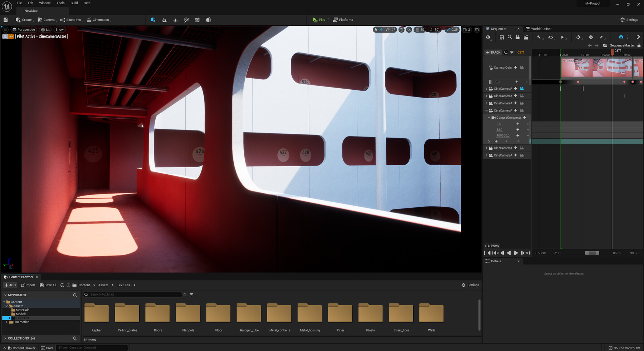The width and height of the screenshot is (644, 351).
Task: Open the Sequencer render movie icon
Action: (x=517, y=37)
